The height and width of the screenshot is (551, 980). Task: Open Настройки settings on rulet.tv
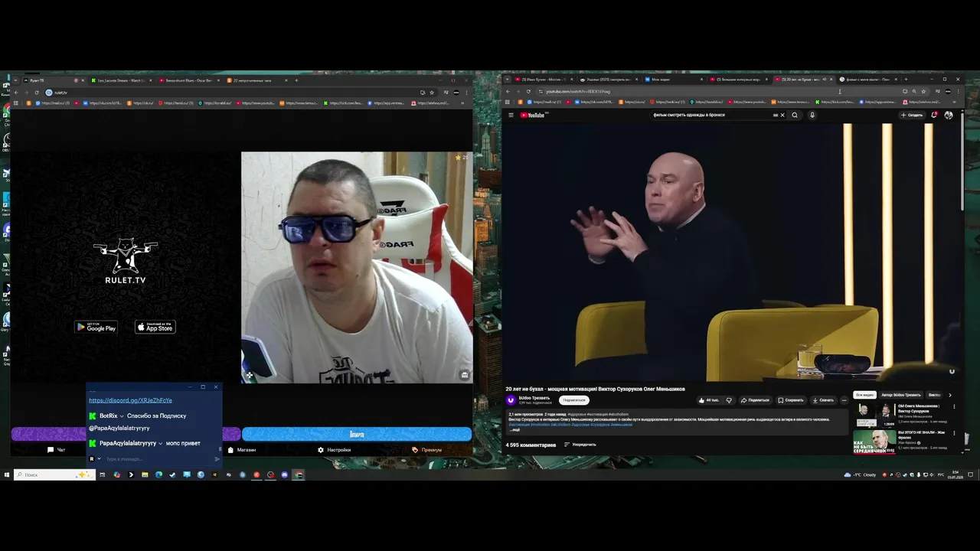[x=335, y=450]
